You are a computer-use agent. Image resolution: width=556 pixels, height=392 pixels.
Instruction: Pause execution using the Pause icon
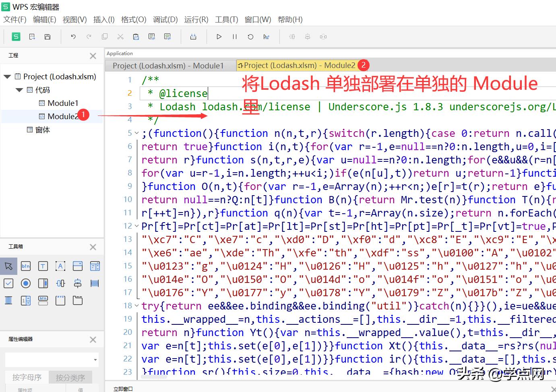pos(234,36)
